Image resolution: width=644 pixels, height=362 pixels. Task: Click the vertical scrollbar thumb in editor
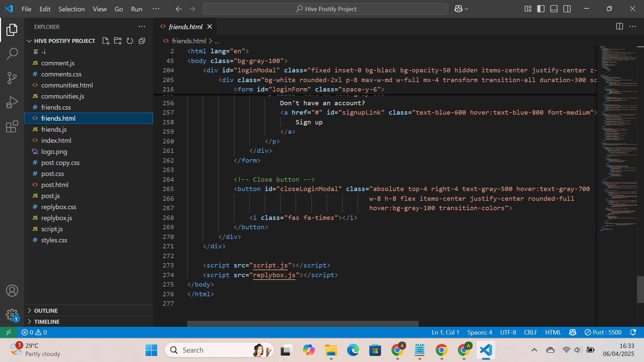click(x=640, y=289)
